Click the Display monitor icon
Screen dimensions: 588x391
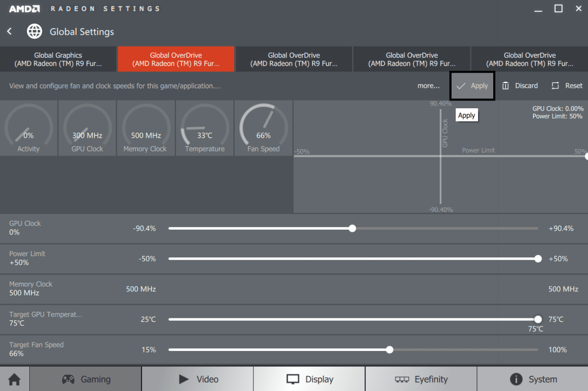pyautogui.click(x=293, y=379)
